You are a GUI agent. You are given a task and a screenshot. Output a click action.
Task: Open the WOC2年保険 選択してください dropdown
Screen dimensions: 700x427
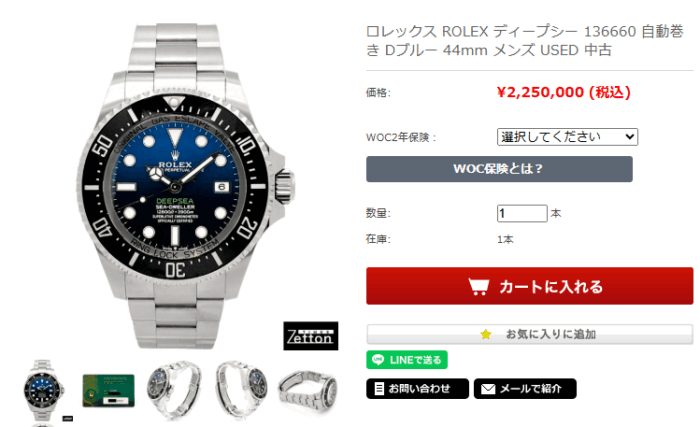click(567, 137)
